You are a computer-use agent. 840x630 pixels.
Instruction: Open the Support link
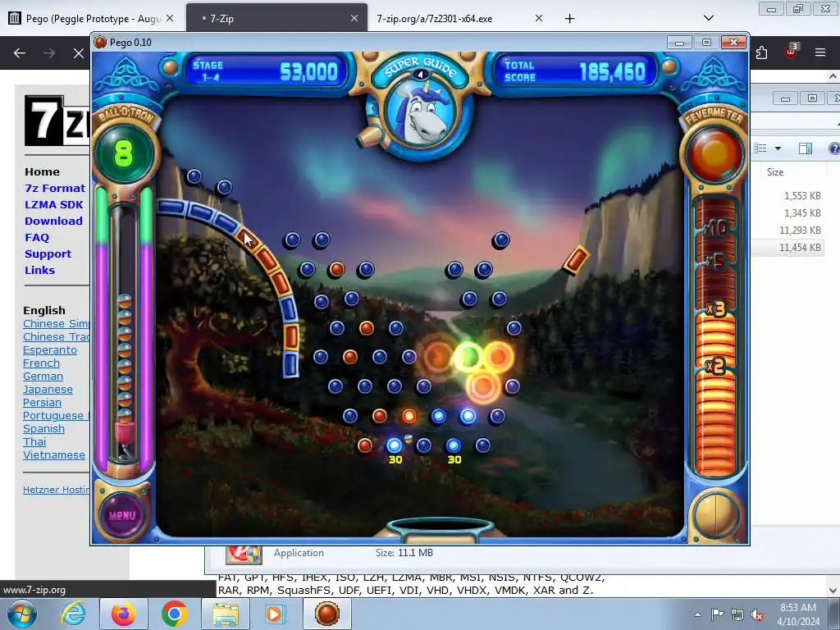48,254
